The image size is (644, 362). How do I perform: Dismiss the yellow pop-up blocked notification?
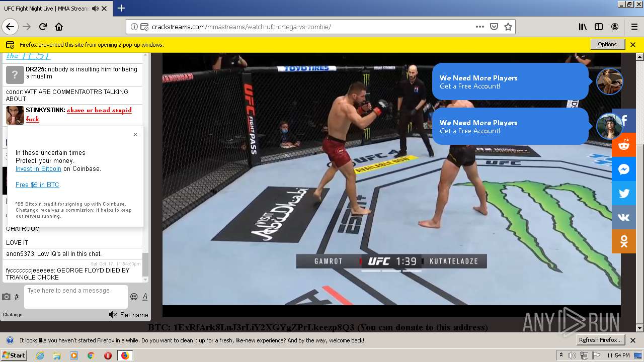point(633,44)
